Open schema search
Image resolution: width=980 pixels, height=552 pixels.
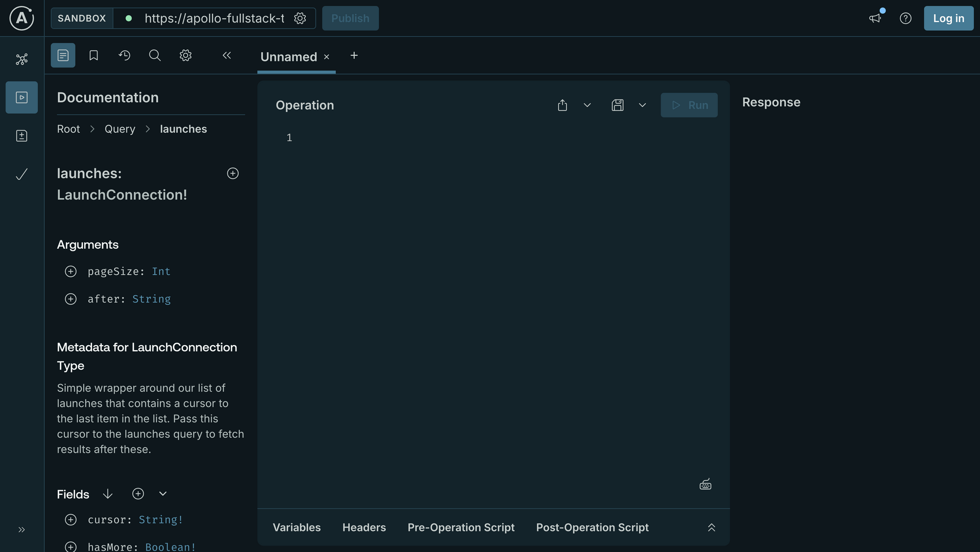click(x=155, y=55)
